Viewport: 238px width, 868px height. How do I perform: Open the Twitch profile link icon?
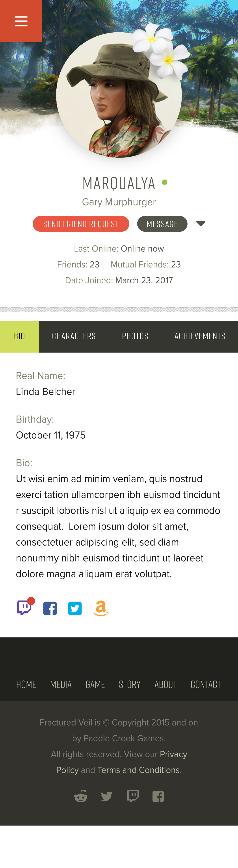coord(24,608)
